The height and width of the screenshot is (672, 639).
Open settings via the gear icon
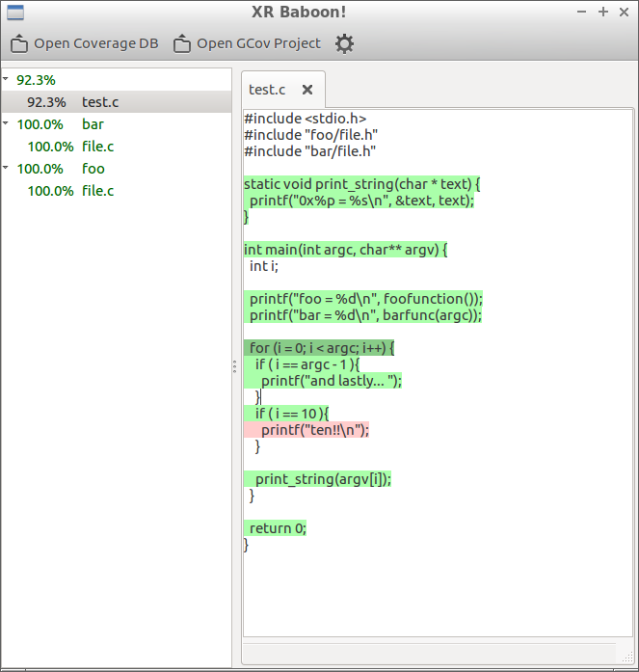[344, 43]
